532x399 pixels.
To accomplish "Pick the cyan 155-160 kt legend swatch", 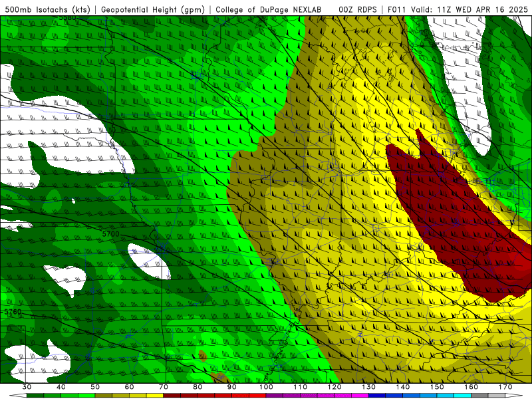I will pyautogui.click(x=463, y=396).
